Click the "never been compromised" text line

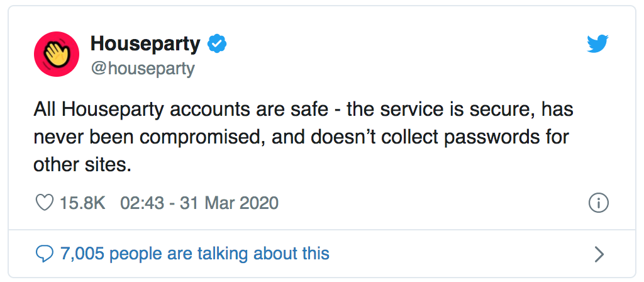pyautogui.click(x=301, y=137)
